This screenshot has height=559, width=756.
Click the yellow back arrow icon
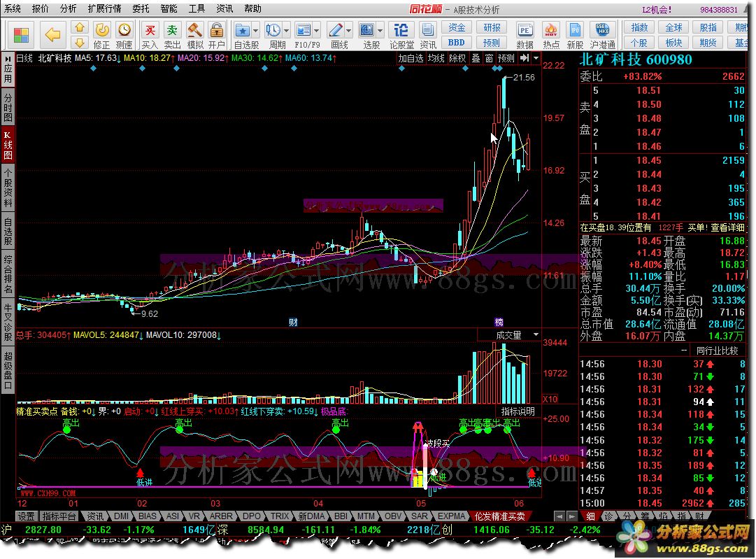click(x=52, y=35)
